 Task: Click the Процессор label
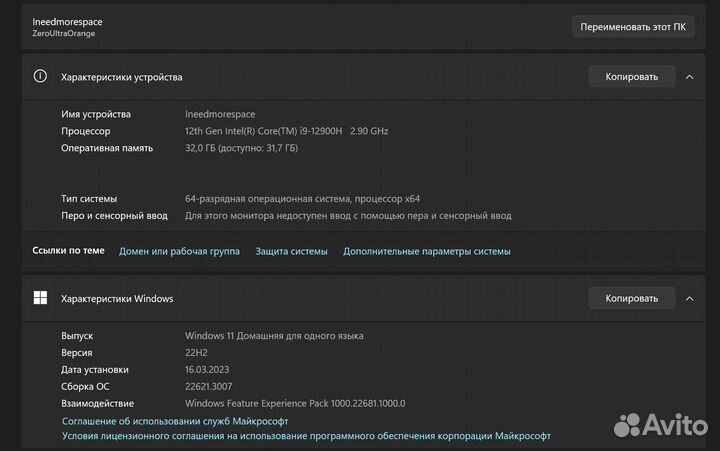click(86, 131)
